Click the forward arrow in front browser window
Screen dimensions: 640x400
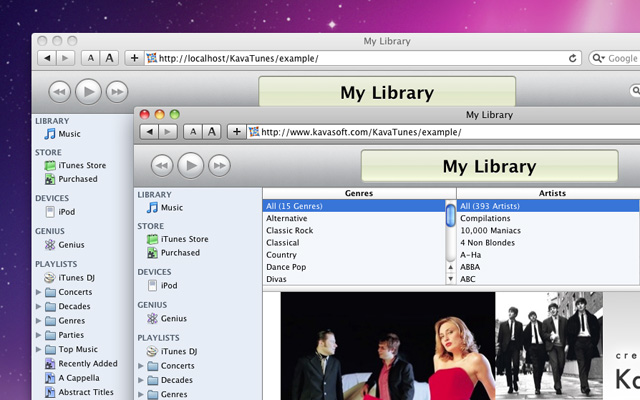tap(168, 132)
